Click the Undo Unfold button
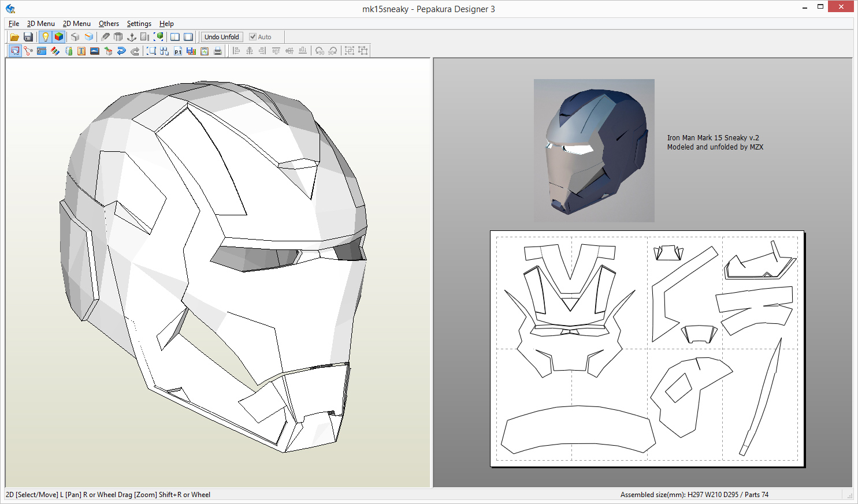The width and height of the screenshot is (858, 504). click(222, 37)
